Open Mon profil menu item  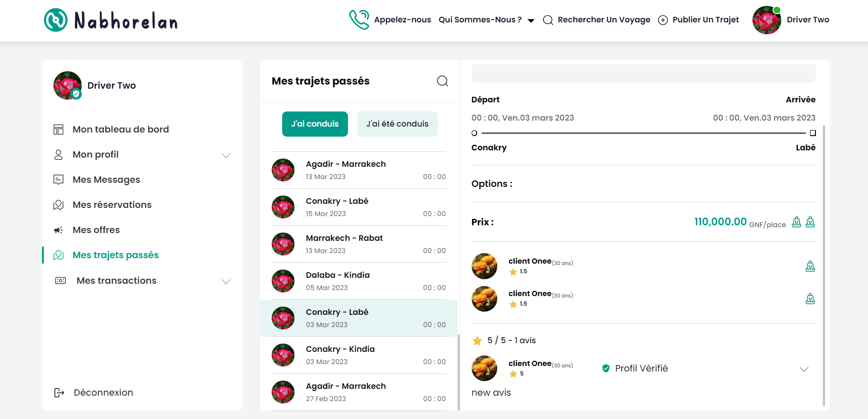tap(95, 154)
